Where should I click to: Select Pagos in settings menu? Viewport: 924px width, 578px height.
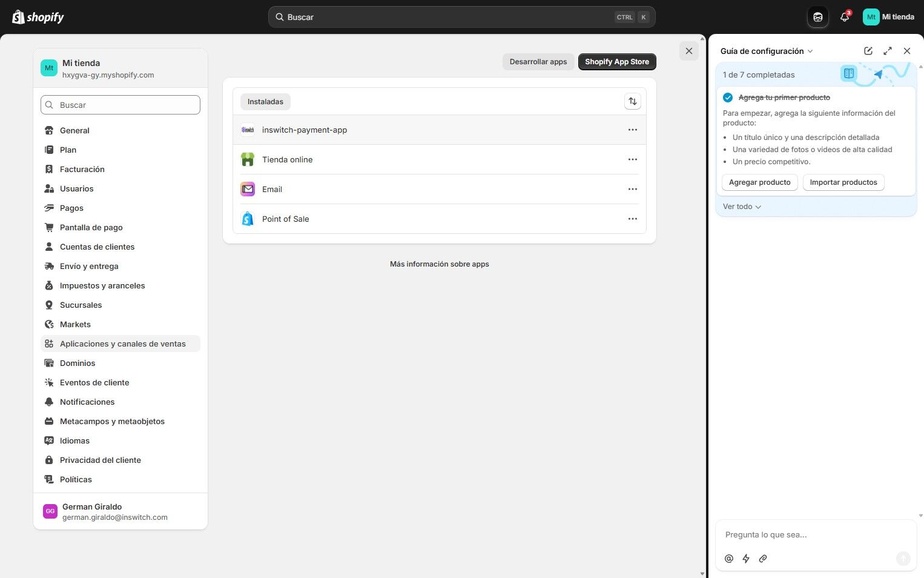(x=120, y=208)
